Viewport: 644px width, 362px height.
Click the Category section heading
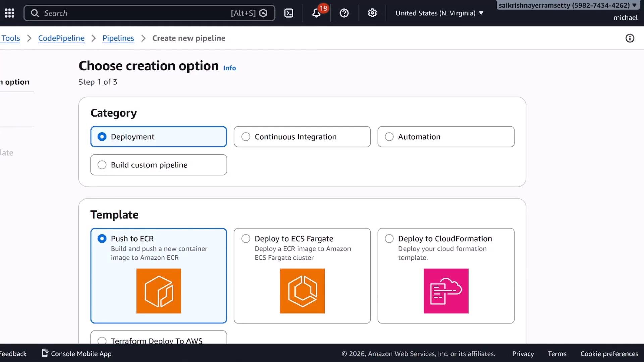click(113, 113)
